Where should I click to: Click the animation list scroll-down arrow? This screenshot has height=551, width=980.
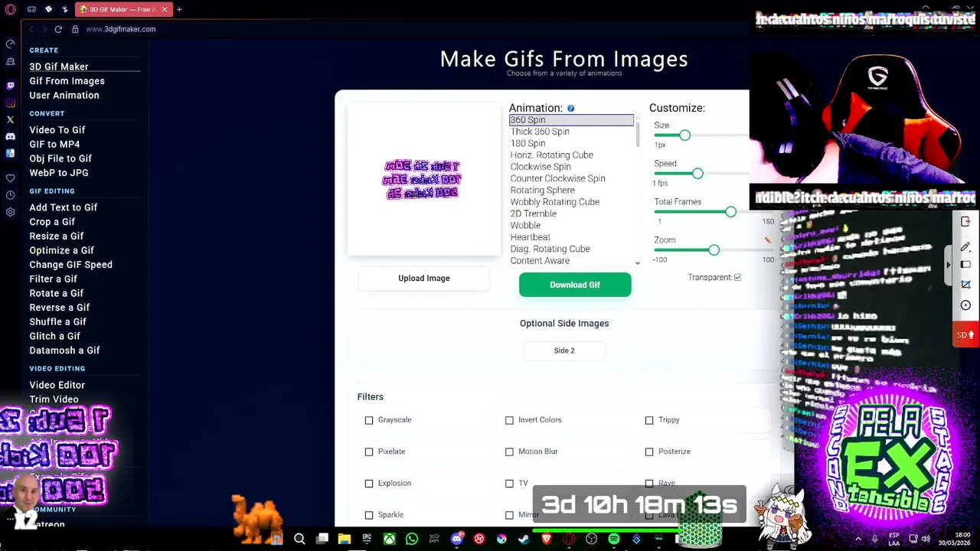(638, 262)
